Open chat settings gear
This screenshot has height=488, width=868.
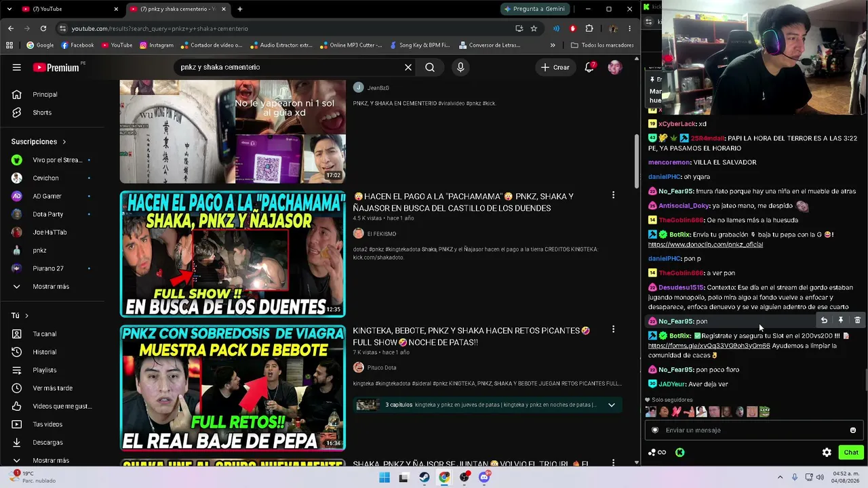click(827, 453)
